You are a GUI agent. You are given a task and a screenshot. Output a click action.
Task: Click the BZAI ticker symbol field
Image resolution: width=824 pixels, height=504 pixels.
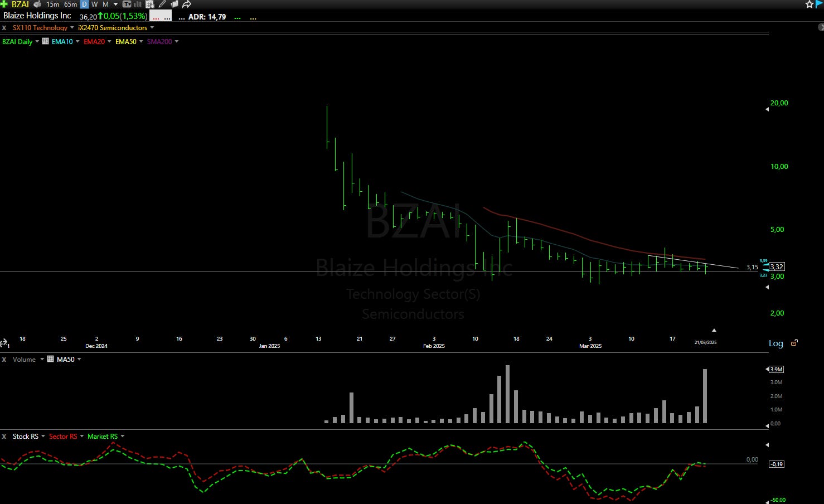pos(20,4)
